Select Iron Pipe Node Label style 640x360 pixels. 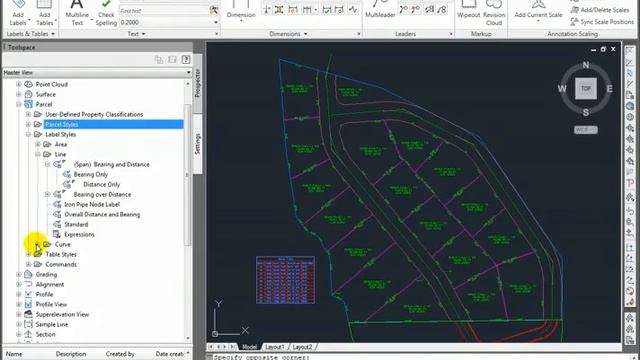[92, 204]
